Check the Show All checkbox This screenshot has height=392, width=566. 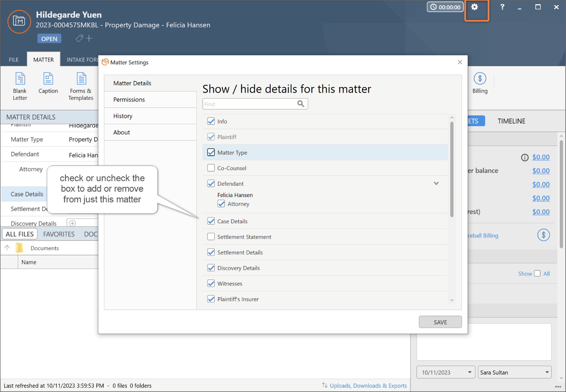tap(537, 273)
